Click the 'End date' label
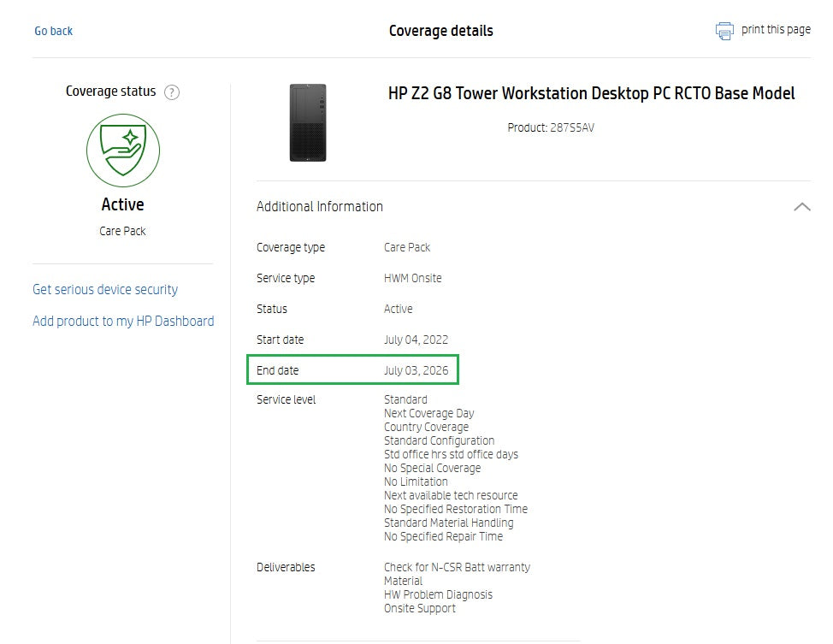The image size is (833, 644). 278,370
